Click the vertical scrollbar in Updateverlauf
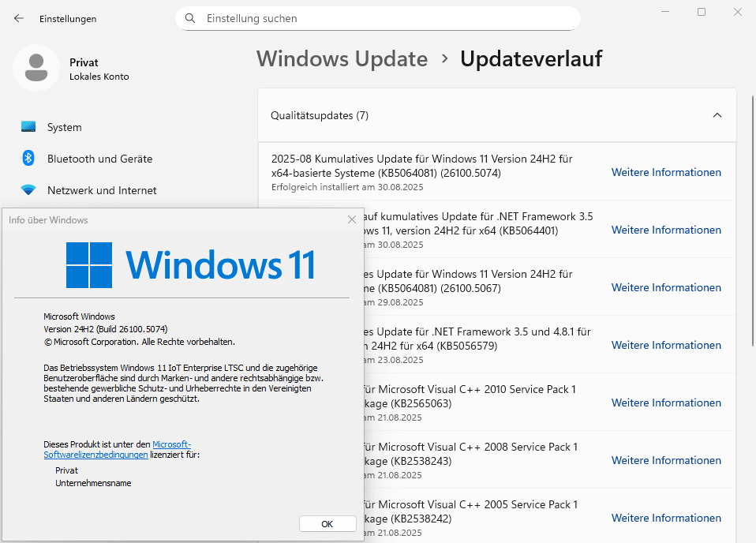 click(x=753, y=221)
